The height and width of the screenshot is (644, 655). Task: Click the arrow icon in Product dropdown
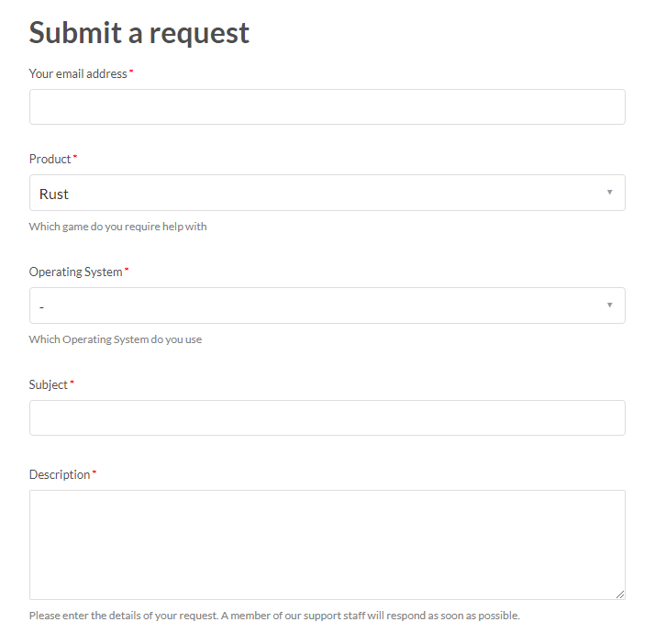point(609,192)
